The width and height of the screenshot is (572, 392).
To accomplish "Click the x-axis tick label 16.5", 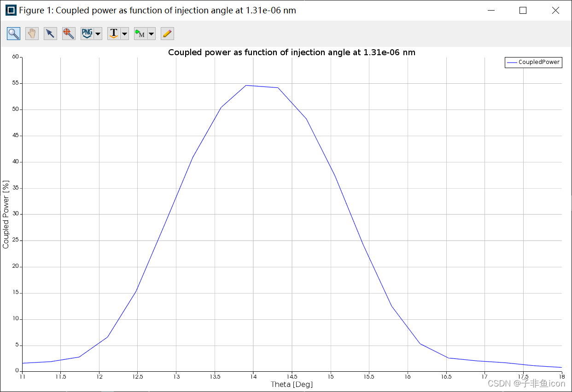I will [x=446, y=377].
